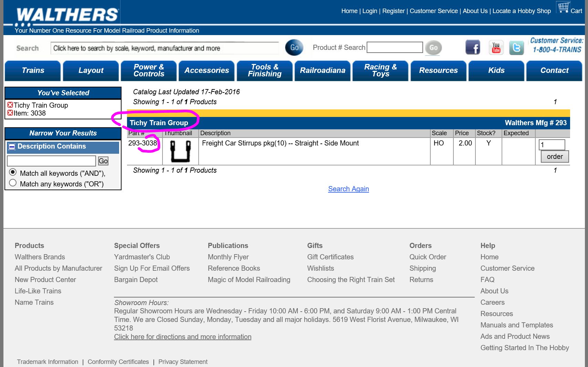
Task: Open About Us in top navigation
Action: click(475, 11)
